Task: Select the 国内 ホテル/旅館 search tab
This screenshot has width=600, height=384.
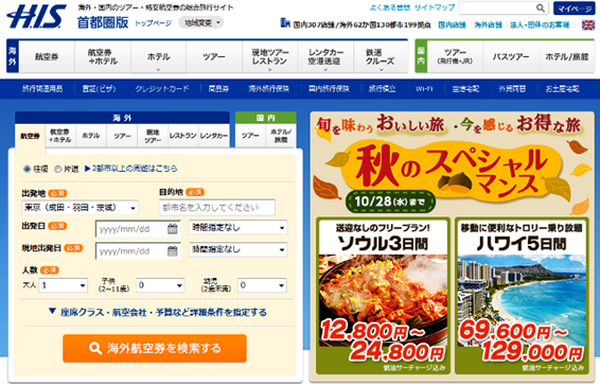Action: coord(281,136)
